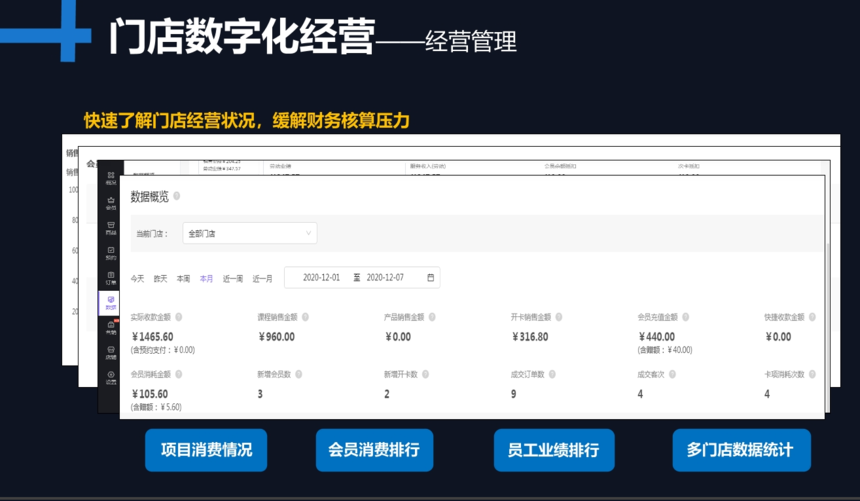Click the 员工业绩排行 blue button
860x501 pixels.
554,450
